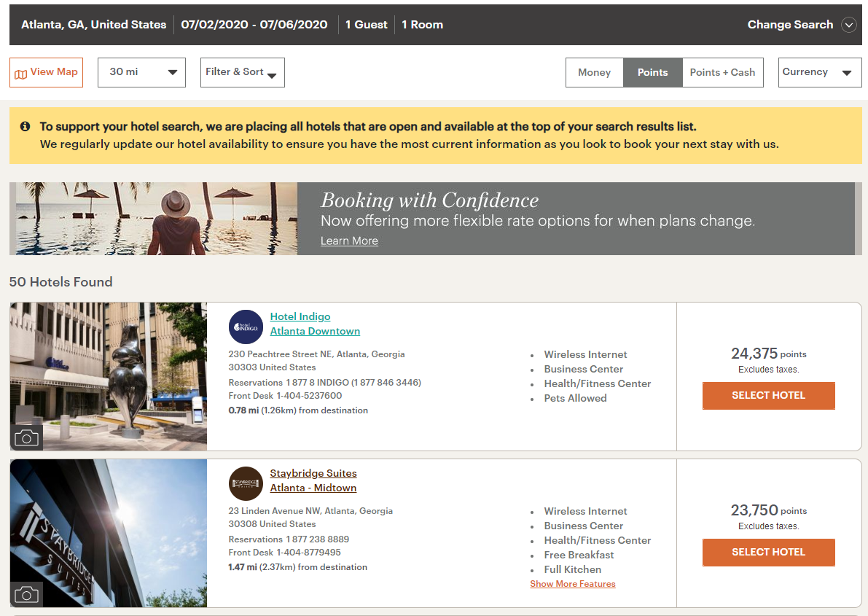The image size is (868, 616).
Task: Click the Full Kitchen amenity text
Action: click(572, 569)
